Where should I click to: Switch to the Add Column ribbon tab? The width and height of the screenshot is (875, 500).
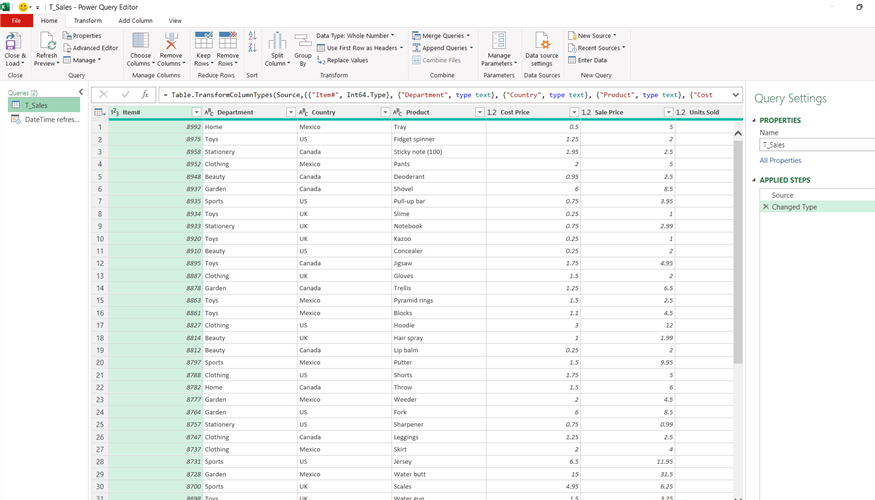(x=135, y=21)
